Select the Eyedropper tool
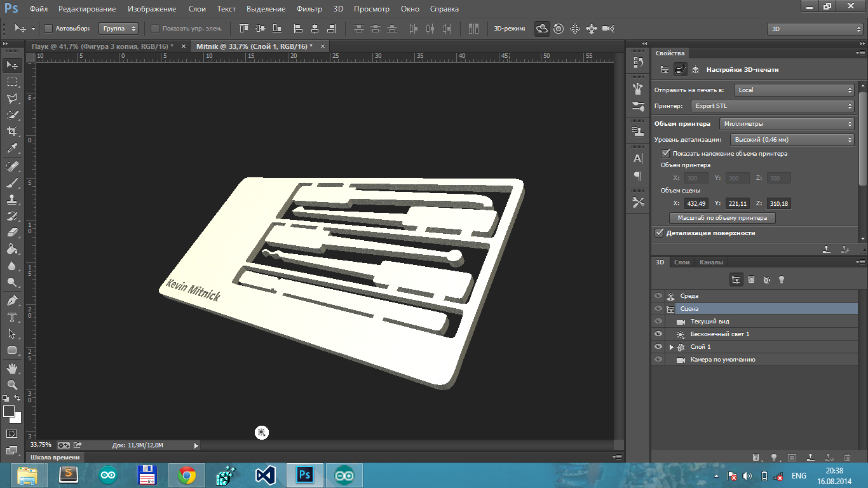The width and height of the screenshot is (868, 488). click(x=11, y=149)
